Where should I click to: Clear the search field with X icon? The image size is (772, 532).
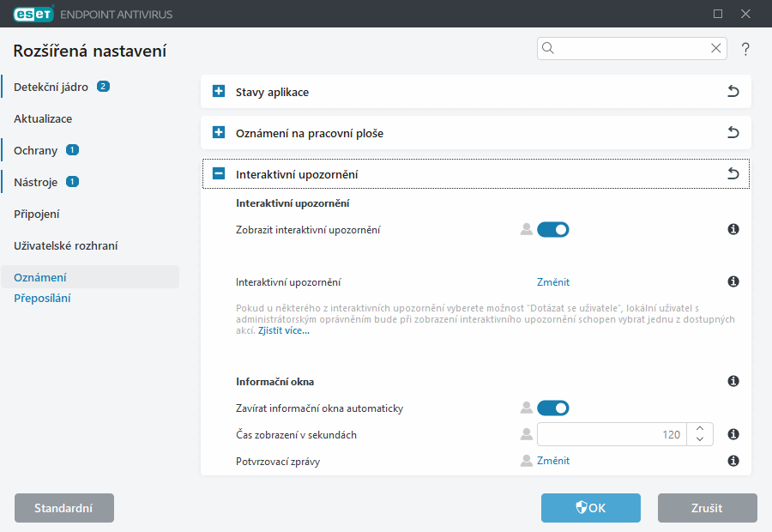tap(716, 48)
